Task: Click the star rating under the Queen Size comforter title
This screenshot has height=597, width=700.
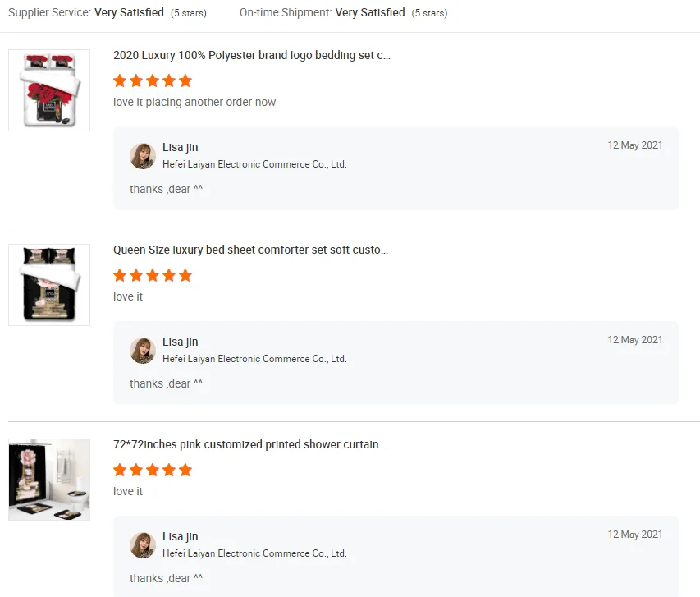Action: (x=153, y=275)
